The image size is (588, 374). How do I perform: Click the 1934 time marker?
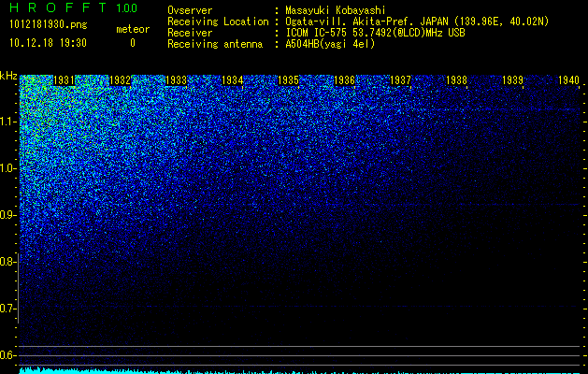pos(233,80)
